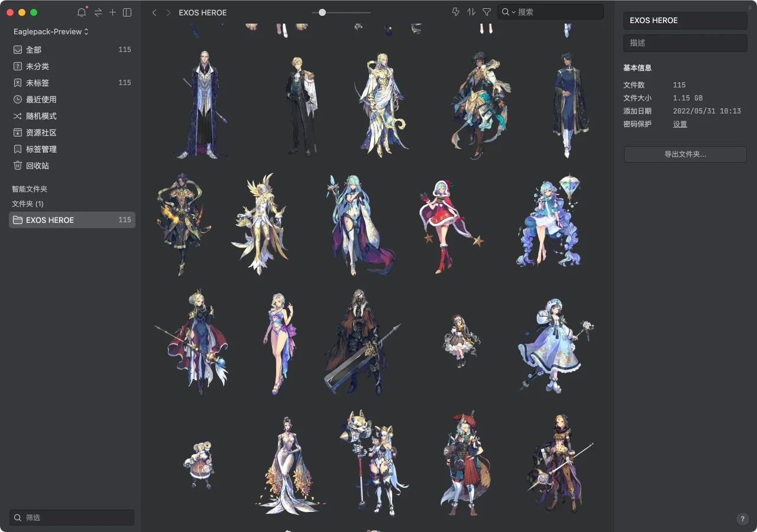Open 随机模式 in the sidebar
Image resolution: width=757 pixels, height=532 pixels.
pos(72,116)
